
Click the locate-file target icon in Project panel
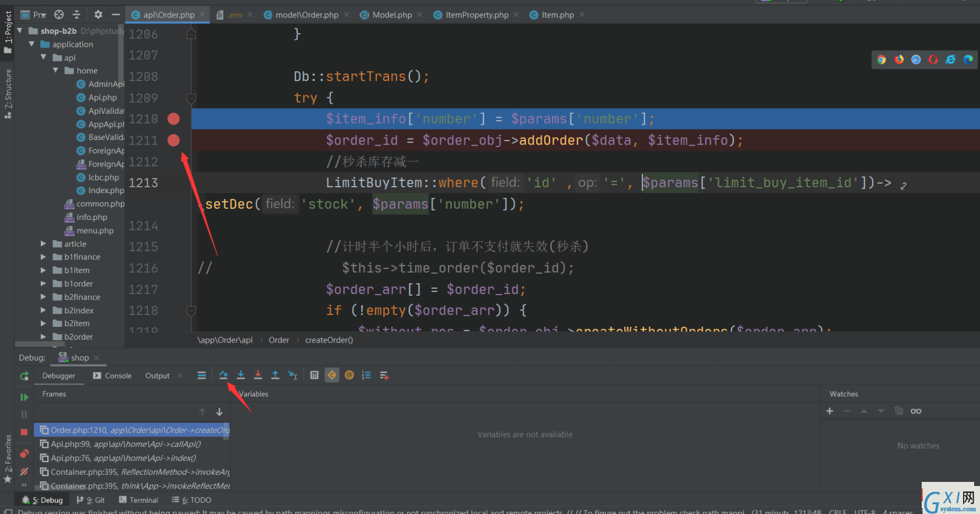click(x=59, y=14)
